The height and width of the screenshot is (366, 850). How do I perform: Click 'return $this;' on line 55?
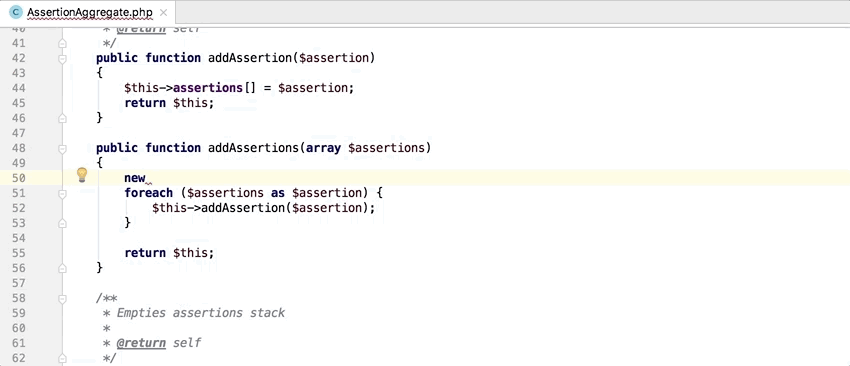tap(169, 253)
